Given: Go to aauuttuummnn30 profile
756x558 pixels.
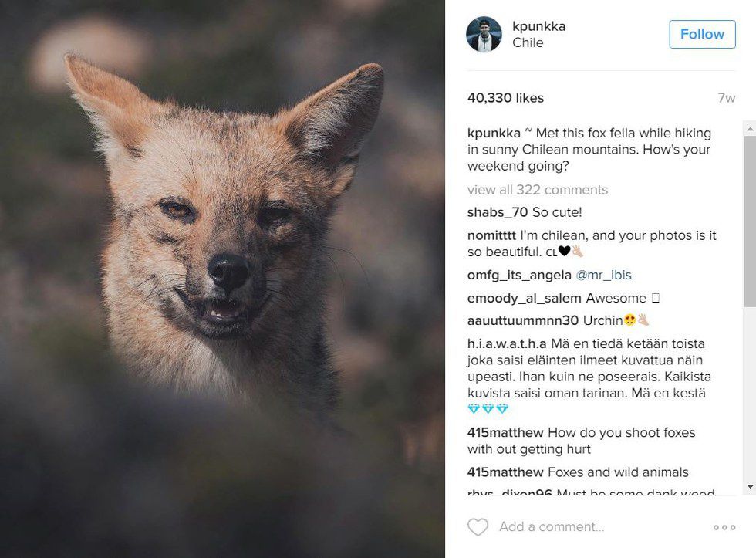Looking at the screenshot, I should [x=521, y=320].
